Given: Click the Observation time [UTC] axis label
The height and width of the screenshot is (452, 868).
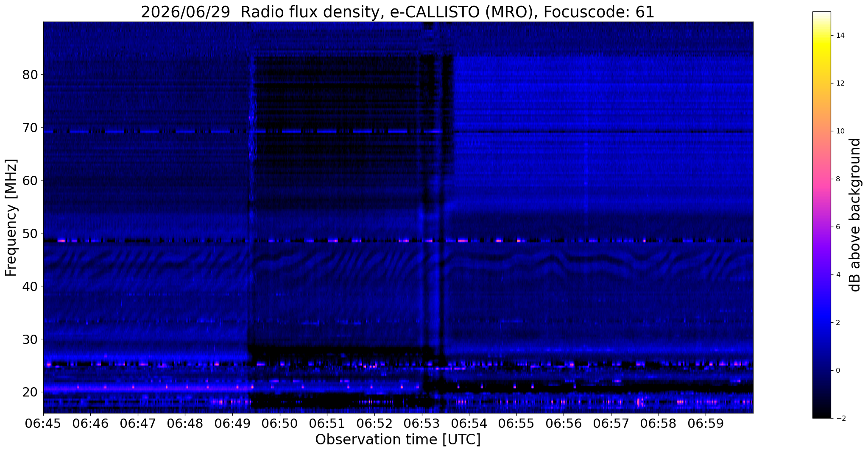Looking at the screenshot, I should pos(398,440).
